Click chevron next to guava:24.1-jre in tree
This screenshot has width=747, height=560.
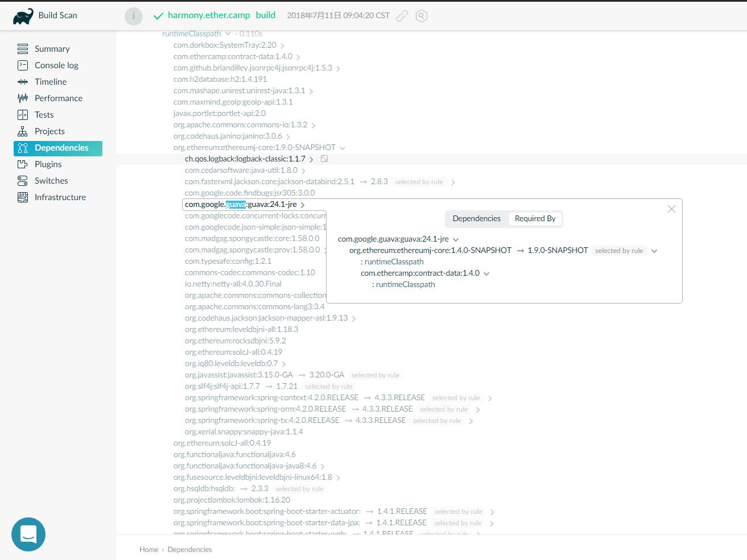coord(303,205)
